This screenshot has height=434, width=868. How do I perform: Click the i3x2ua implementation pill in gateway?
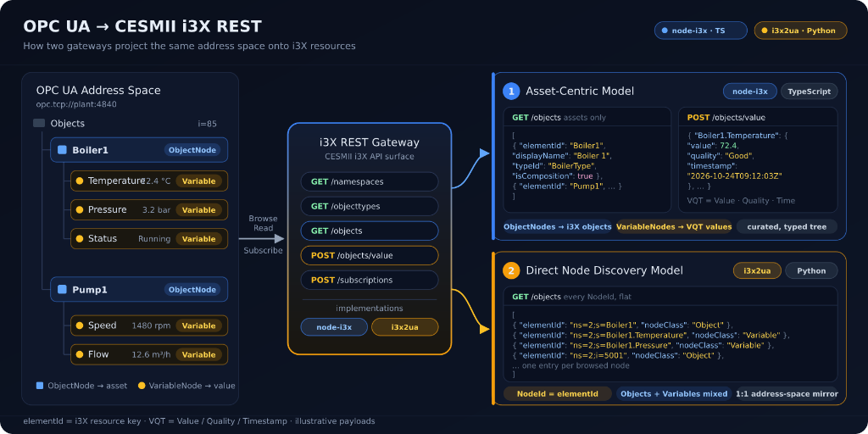coord(404,327)
